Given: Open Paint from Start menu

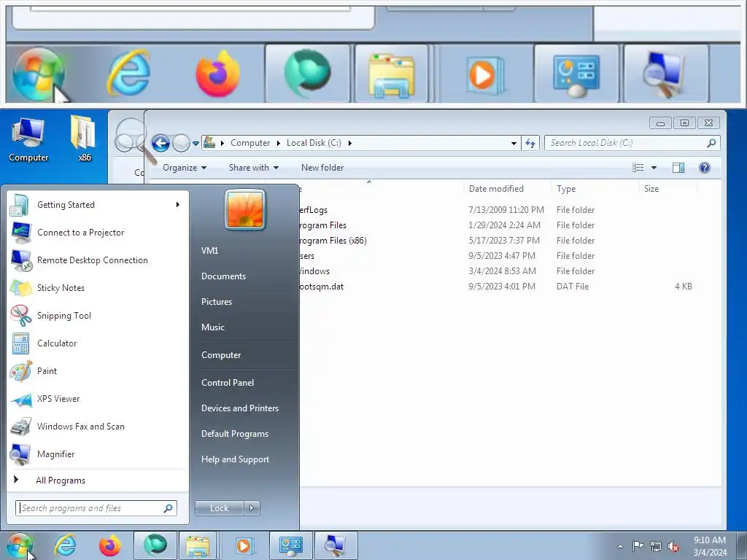Looking at the screenshot, I should pyautogui.click(x=97, y=371).
